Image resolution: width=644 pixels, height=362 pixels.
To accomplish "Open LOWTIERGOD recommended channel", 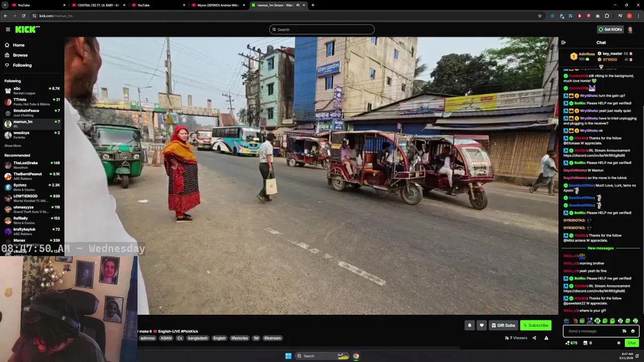I will tap(32, 198).
